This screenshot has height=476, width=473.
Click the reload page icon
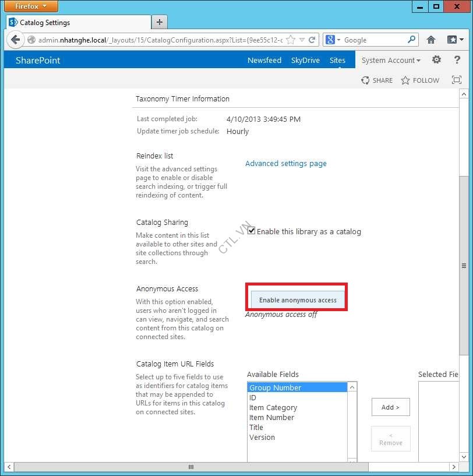click(x=312, y=40)
